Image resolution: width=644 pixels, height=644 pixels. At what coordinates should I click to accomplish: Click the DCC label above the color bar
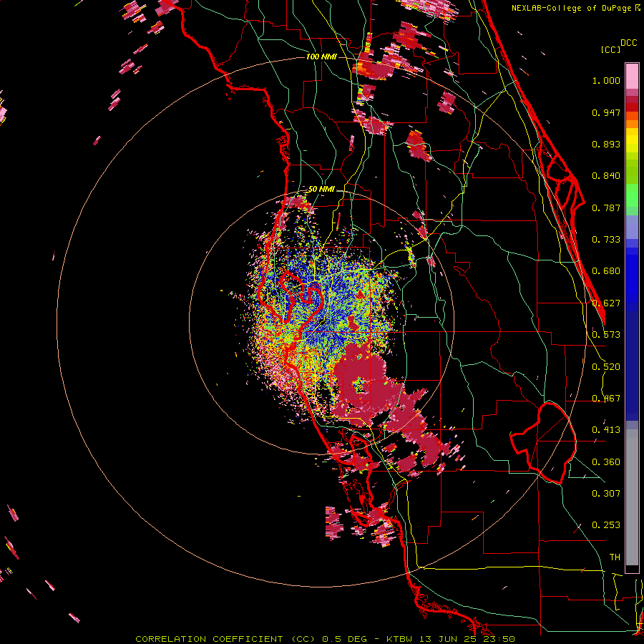[629, 43]
